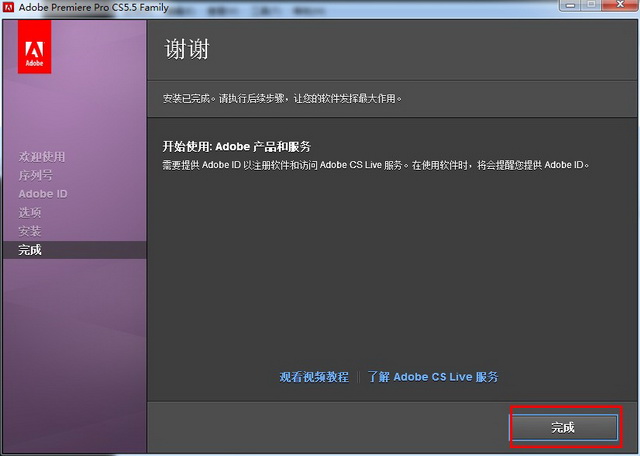Minimize the installer window
This screenshot has width=640, height=456.
point(570,5)
